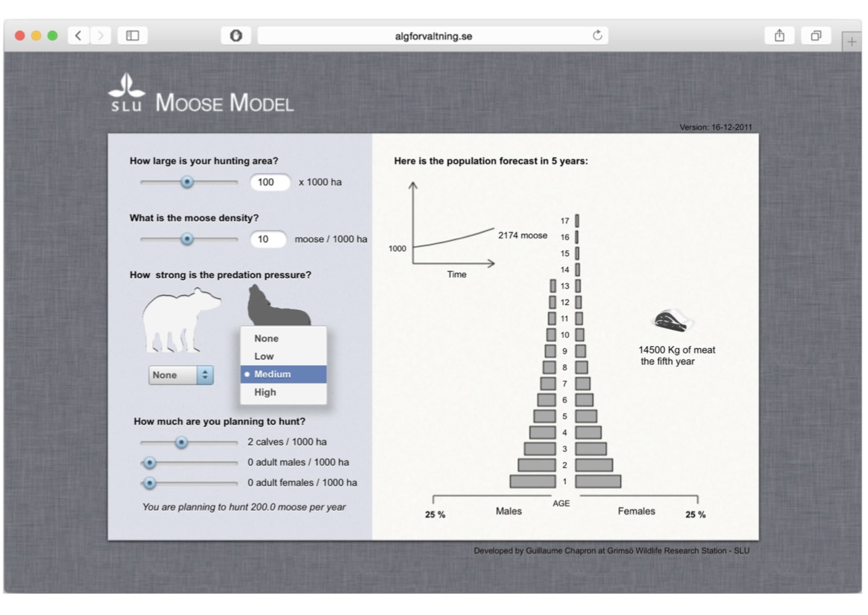Click the SLU logo
The image size is (868, 615).
point(127,93)
